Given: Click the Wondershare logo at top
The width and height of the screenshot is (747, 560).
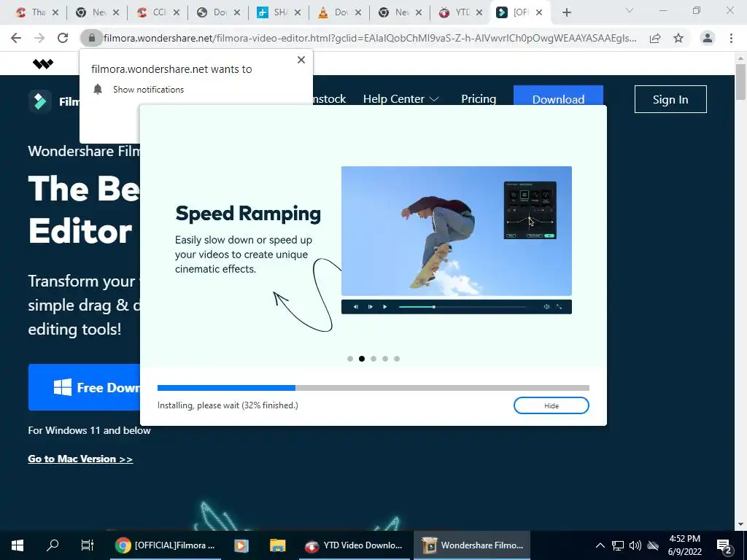Looking at the screenshot, I should 43,63.
